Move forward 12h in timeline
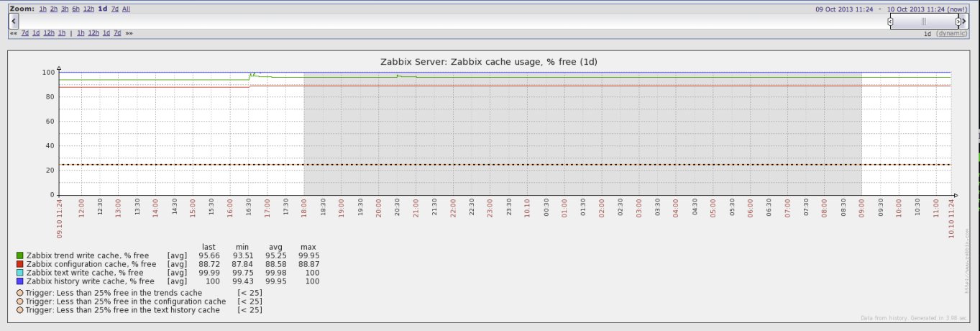The image size is (980, 331). 93,33
